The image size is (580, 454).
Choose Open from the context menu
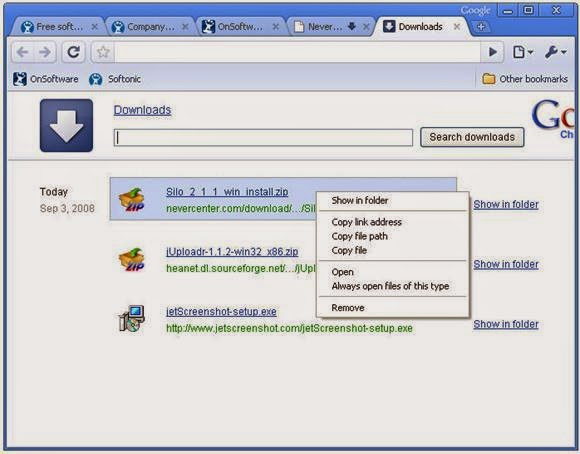click(393, 272)
